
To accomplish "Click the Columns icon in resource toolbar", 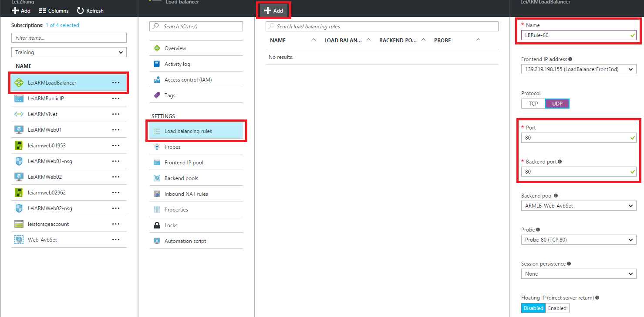I will pyautogui.click(x=43, y=11).
